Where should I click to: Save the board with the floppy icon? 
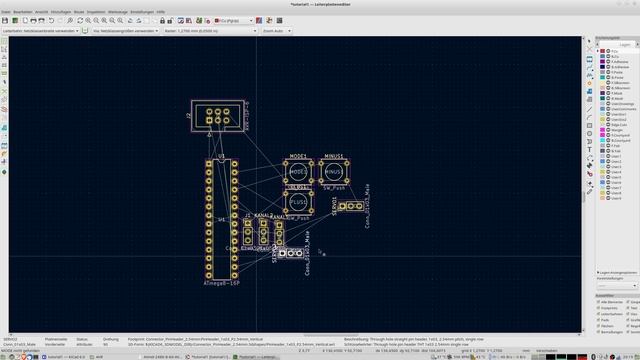[5, 20]
